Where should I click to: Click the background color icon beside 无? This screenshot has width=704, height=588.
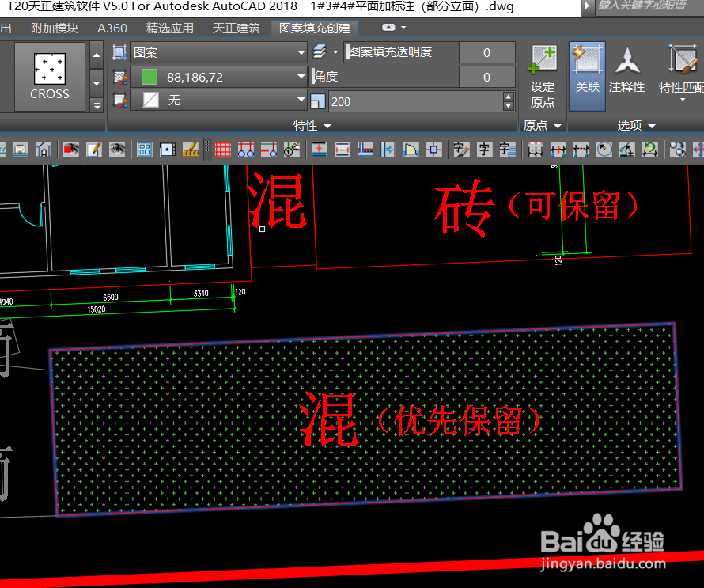[x=120, y=101]
